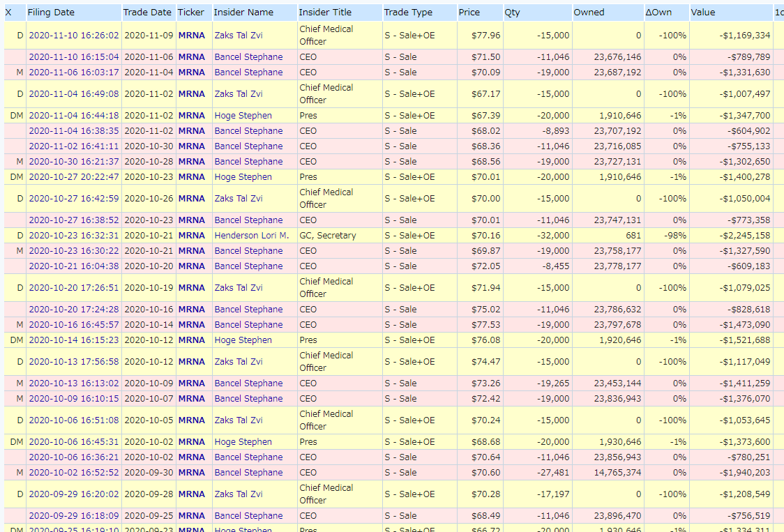Sort by the Price column header
The image size is (784, 532).
click(469, 13)
